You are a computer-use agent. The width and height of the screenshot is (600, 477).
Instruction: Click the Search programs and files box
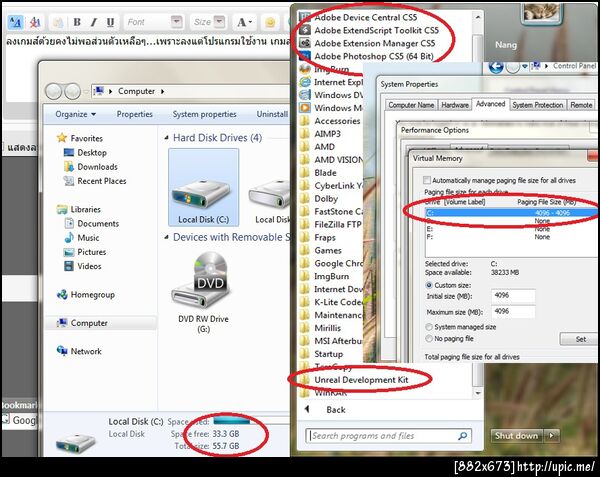point(388,436)
